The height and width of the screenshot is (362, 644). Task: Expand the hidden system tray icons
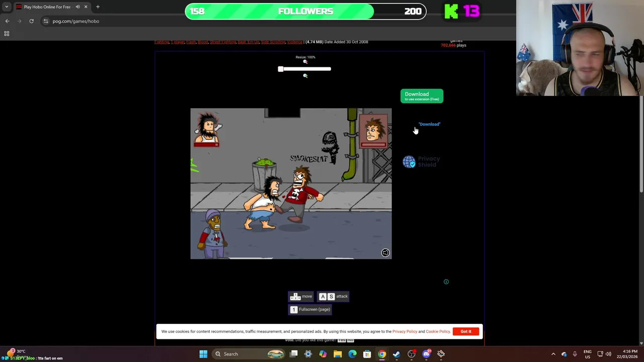(x=553, y=354)
